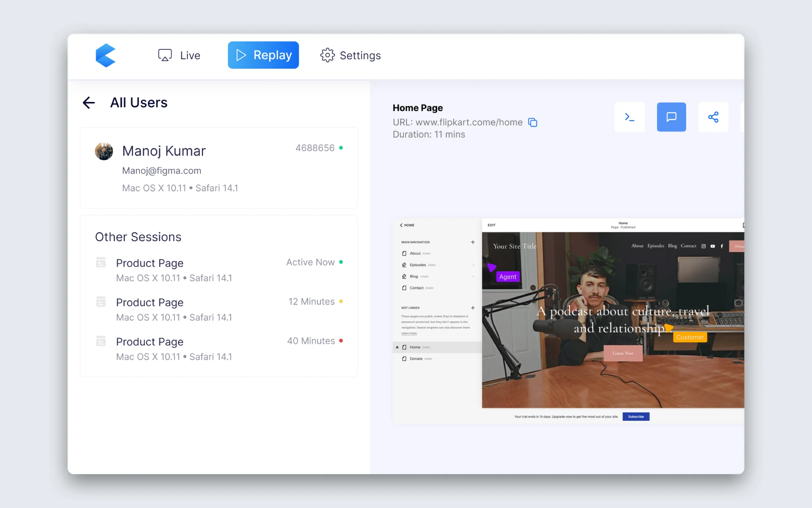Click the Listen Now button
The width and height of the screenshot is (812, 508).
[x=623, y=353]
